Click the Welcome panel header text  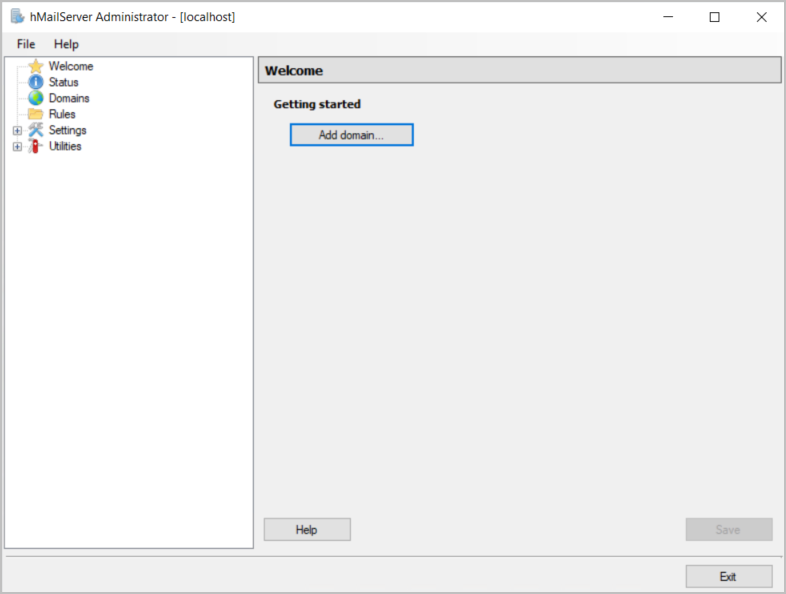[x=294, y=71]
